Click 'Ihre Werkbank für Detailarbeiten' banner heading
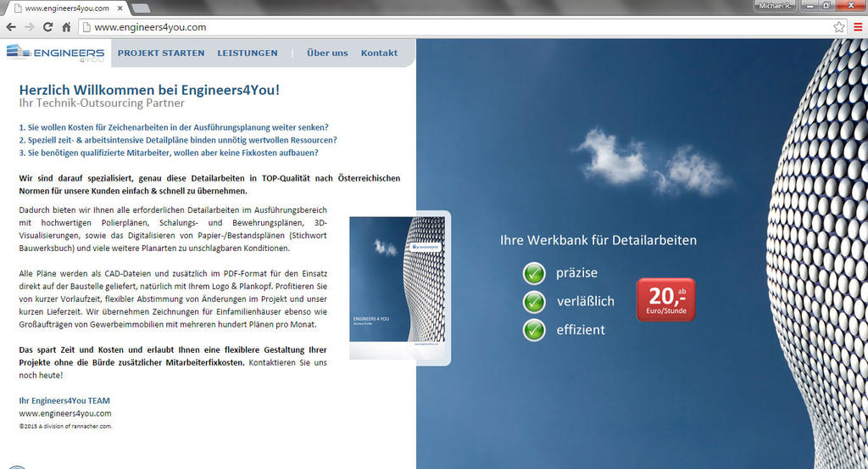868x469 pixels. (x=598, y=240)
